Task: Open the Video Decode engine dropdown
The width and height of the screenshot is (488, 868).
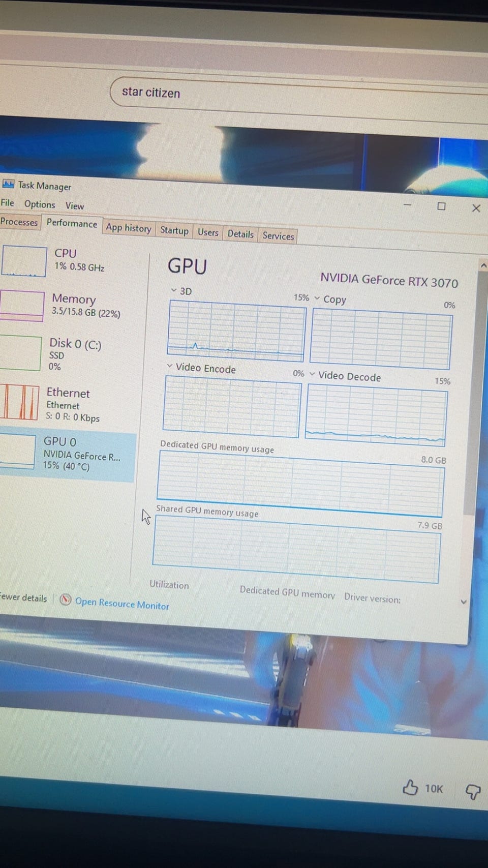Action: [312, 374]
